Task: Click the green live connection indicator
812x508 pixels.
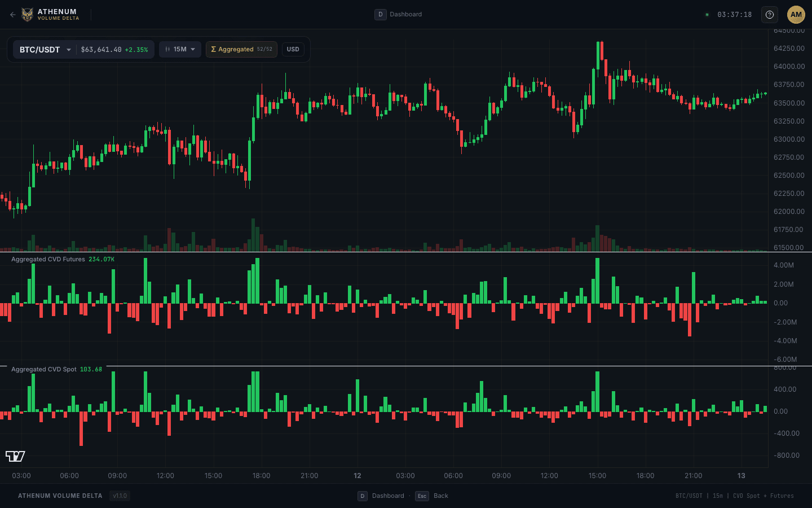Action: (x=707, y=15)
